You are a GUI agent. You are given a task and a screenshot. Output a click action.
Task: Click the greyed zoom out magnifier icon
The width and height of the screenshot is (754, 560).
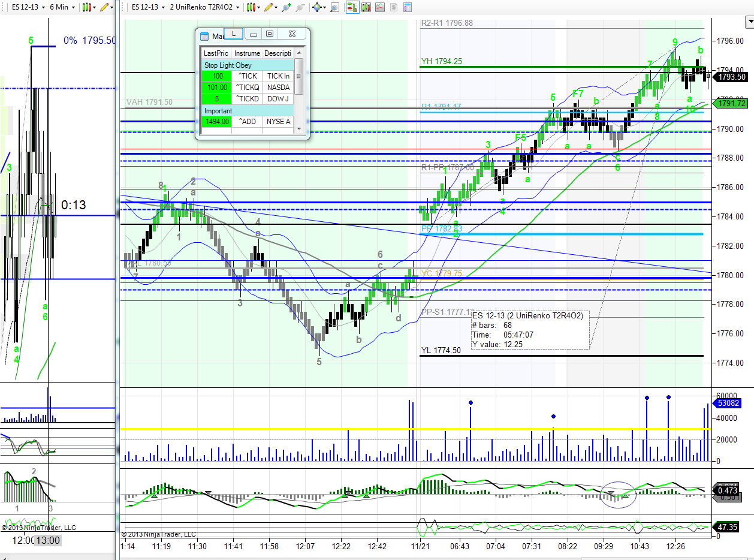coord(299,7)
